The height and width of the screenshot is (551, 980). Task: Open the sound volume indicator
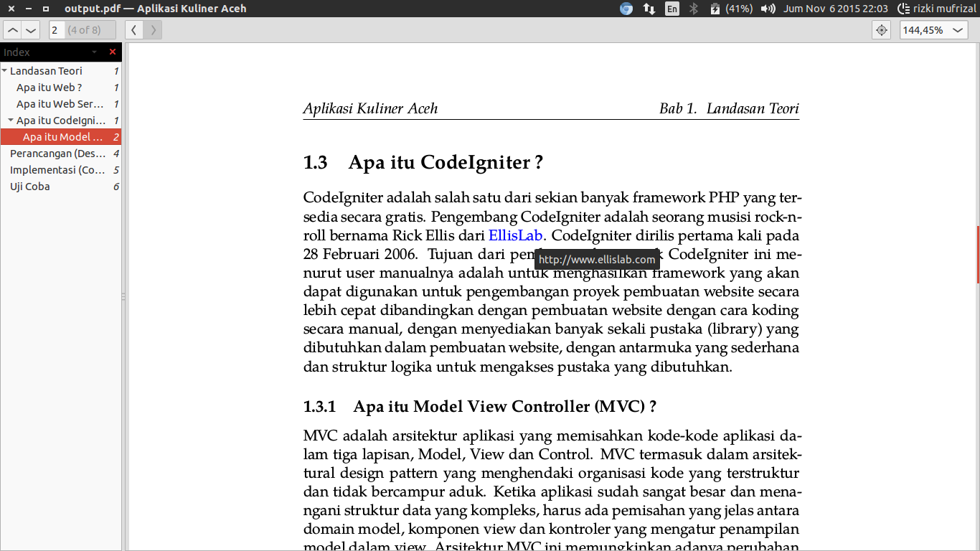coord(768,9)
